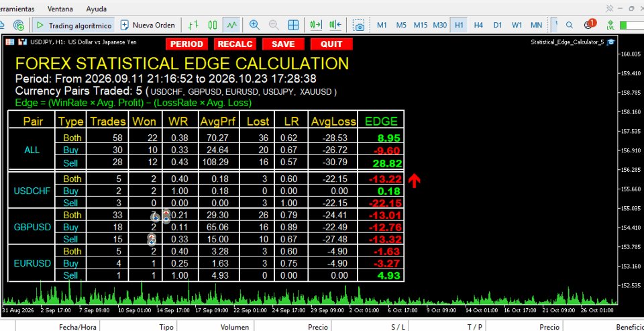Click the 2 Oct 01:00 time axis label
This screenshot has width=644, height=331.
point(365,310)
